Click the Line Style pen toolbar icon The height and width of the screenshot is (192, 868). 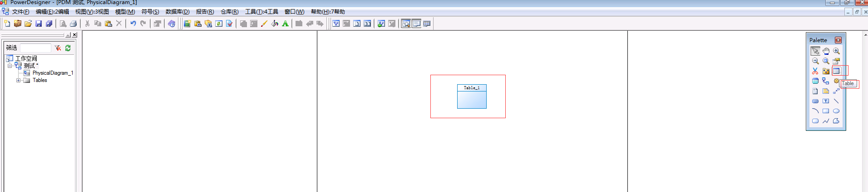264,24
